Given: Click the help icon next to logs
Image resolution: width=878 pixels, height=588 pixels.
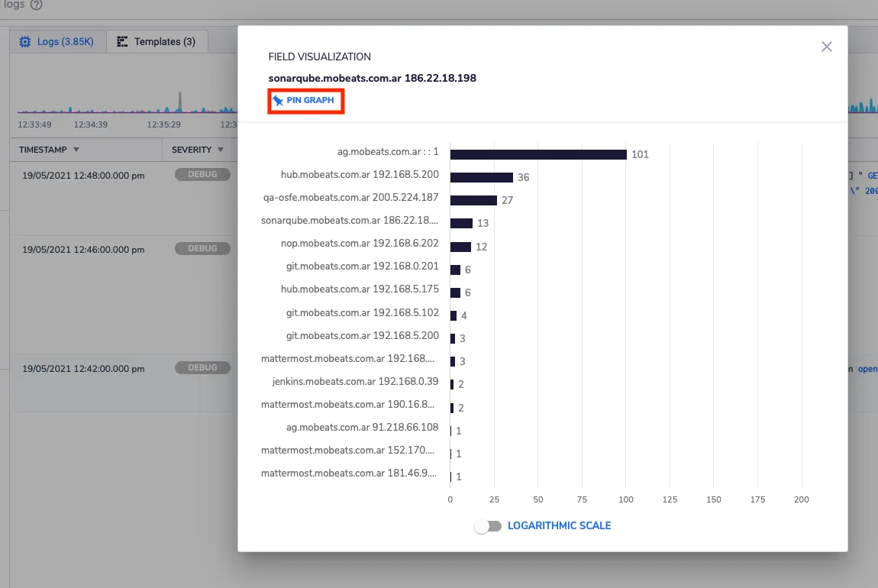Looking at the screenshot, I should pyautogui.click(x=37, y=5).
